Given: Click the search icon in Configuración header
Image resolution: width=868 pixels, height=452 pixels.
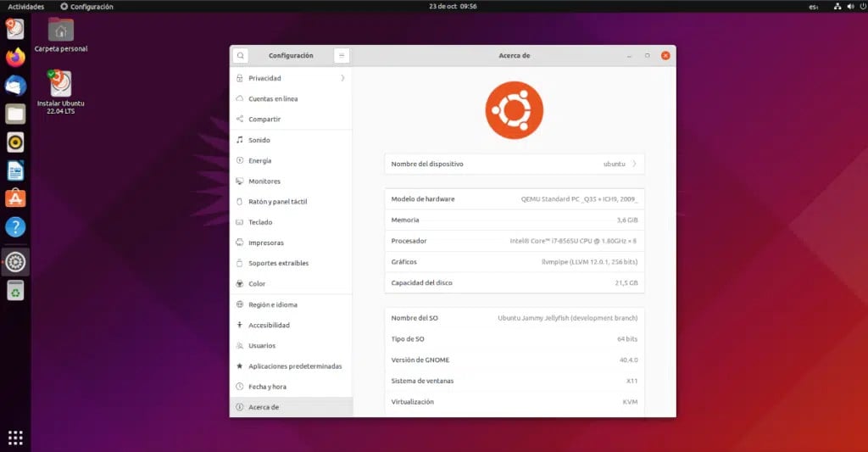Looking at the screenshot, I should 240,55.
